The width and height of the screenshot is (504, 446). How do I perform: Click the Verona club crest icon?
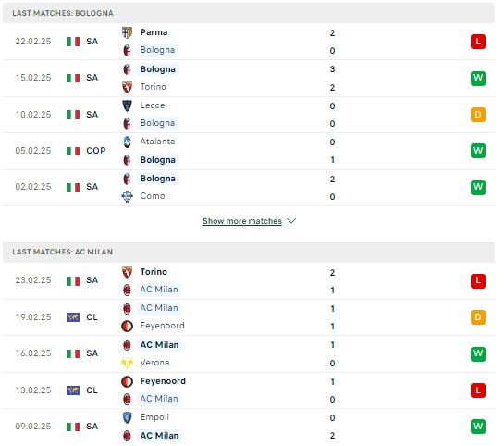pyautogui.click(x=127, y=363)
